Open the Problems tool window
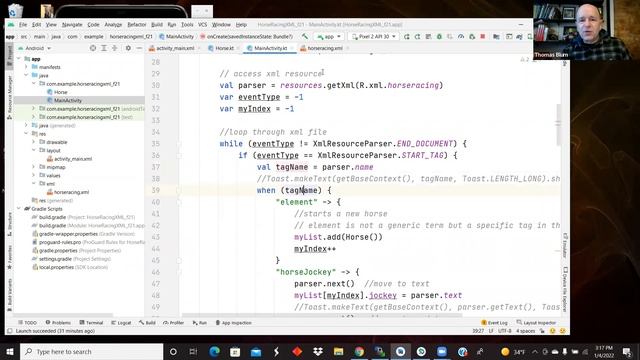 click(x=58, y=323)
